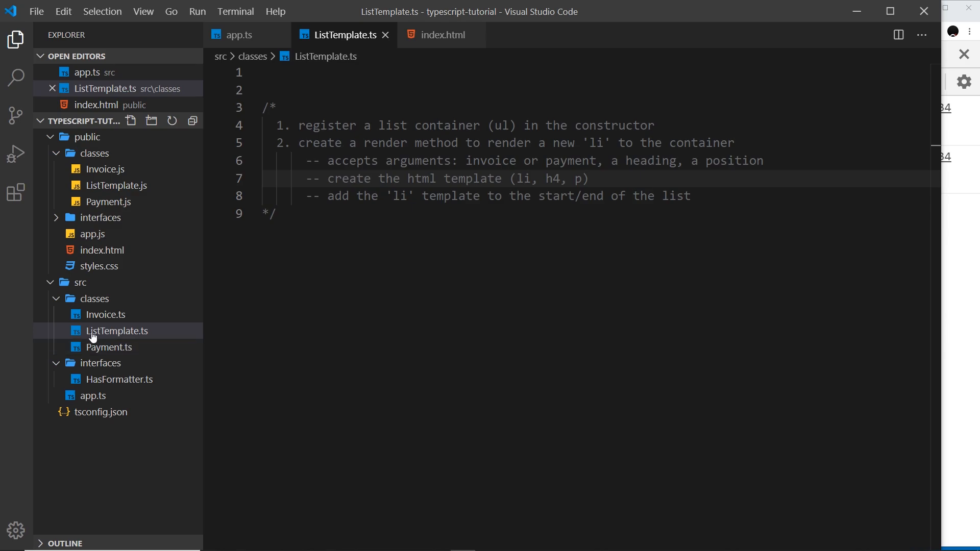Open editor More Actions ellipsis menu

tap(922, 35)
